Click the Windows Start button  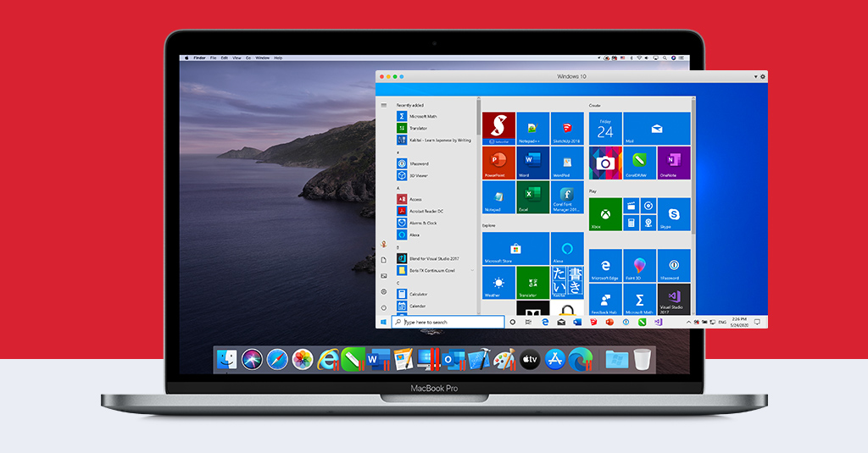(384, 322)
